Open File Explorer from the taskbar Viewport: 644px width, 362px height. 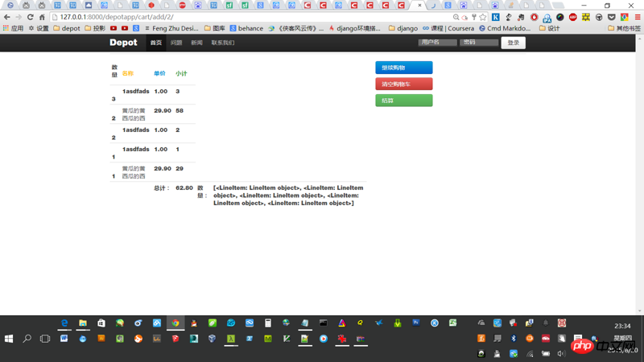click(x=83, y=323)
